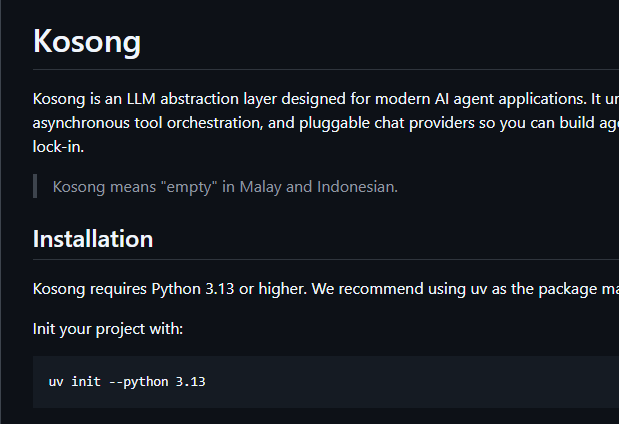Click the Installation section heading
This screenshot has height=424, width=619.
93,239
